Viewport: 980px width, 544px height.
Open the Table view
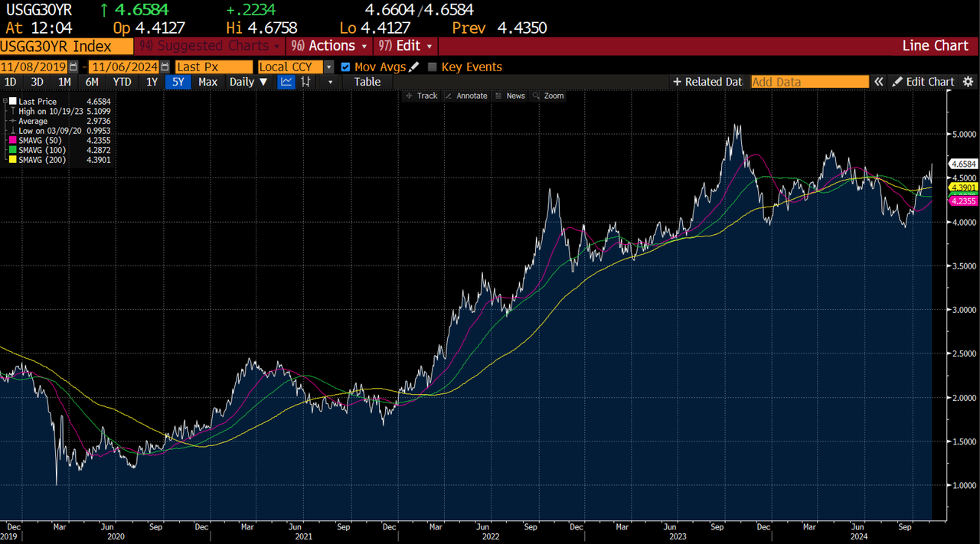click(367, 82)
